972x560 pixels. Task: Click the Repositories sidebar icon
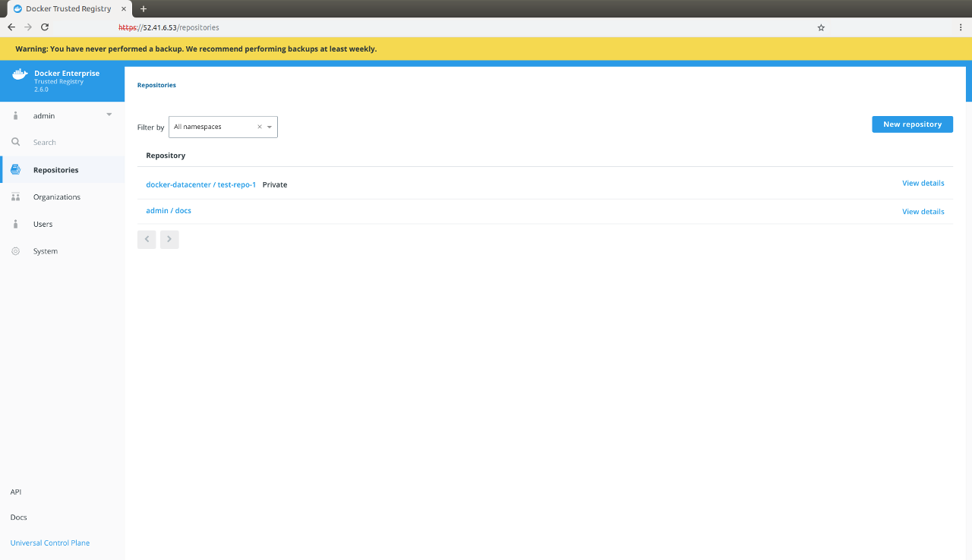[x=15, y=170]
